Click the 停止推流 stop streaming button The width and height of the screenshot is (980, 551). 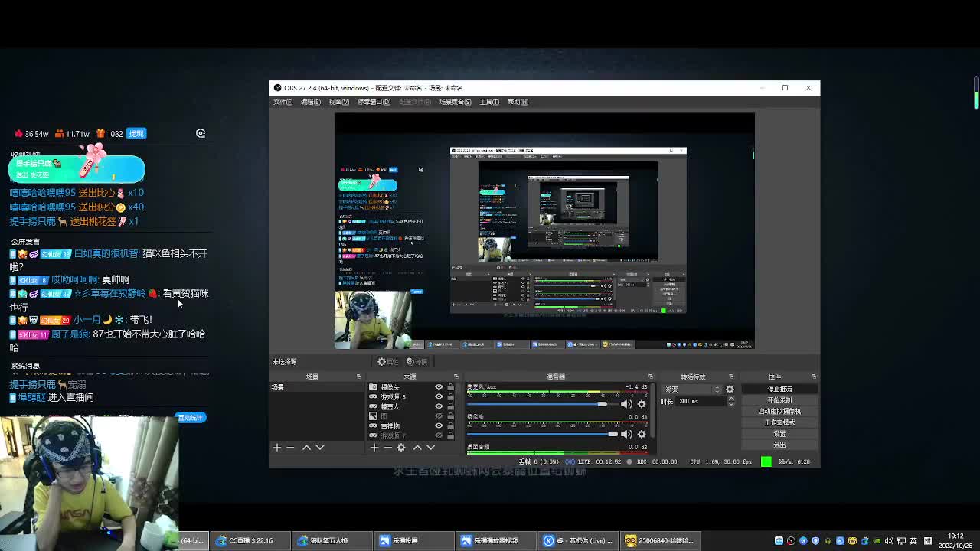click(779, 389)
